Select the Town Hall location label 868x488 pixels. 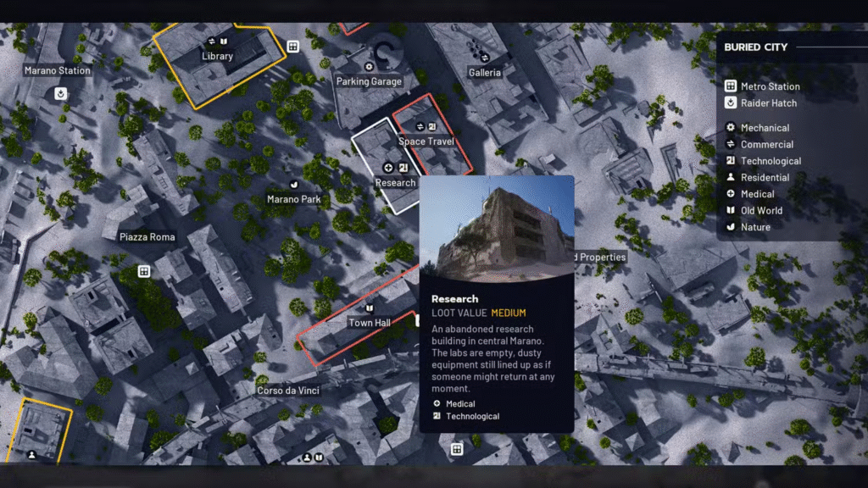369,323
